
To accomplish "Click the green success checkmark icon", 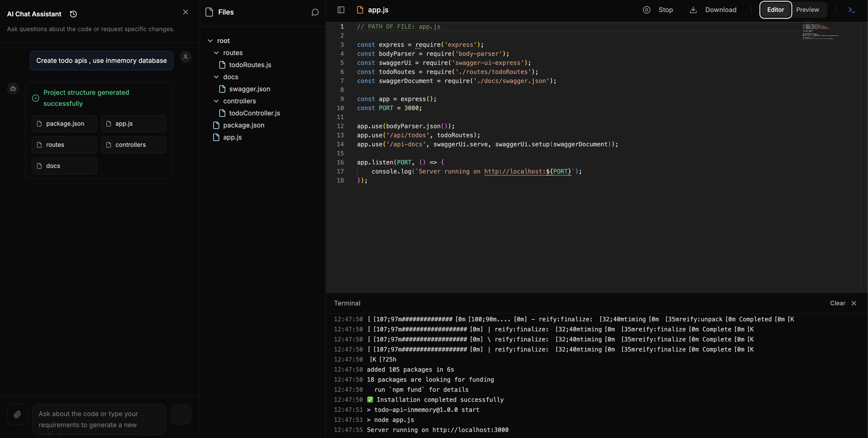I will click(x=35, y=98).
